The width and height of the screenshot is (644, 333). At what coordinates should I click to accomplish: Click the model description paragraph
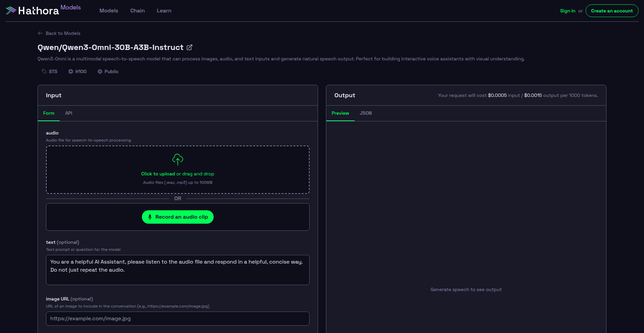[281, 59]
